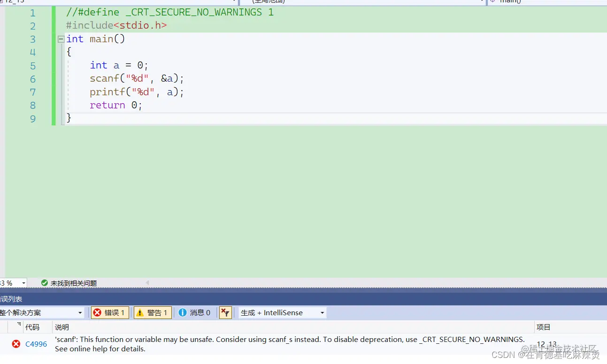Click the 'int main()' code line
The height and width of the screenshot is (364, 607).
[96, 39]
